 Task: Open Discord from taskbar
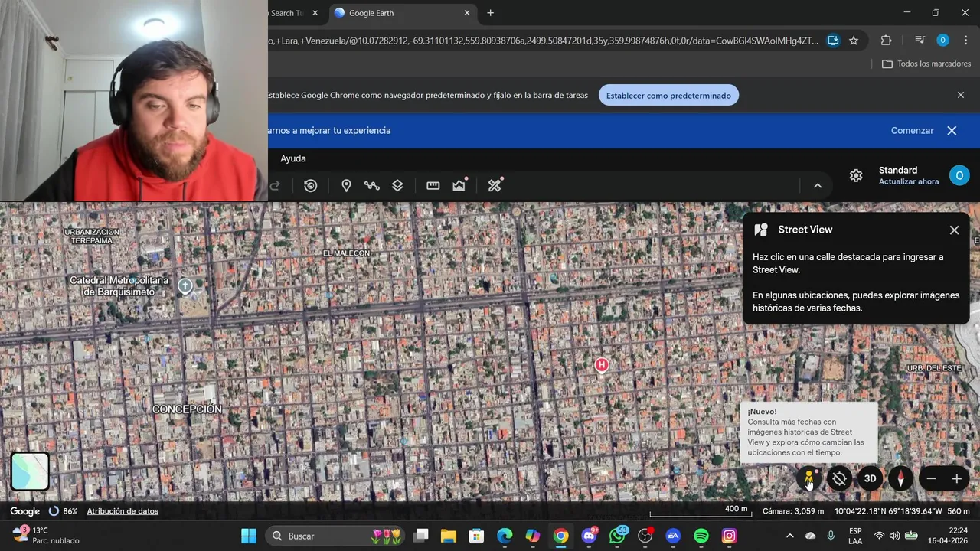(x=589, y=536)
